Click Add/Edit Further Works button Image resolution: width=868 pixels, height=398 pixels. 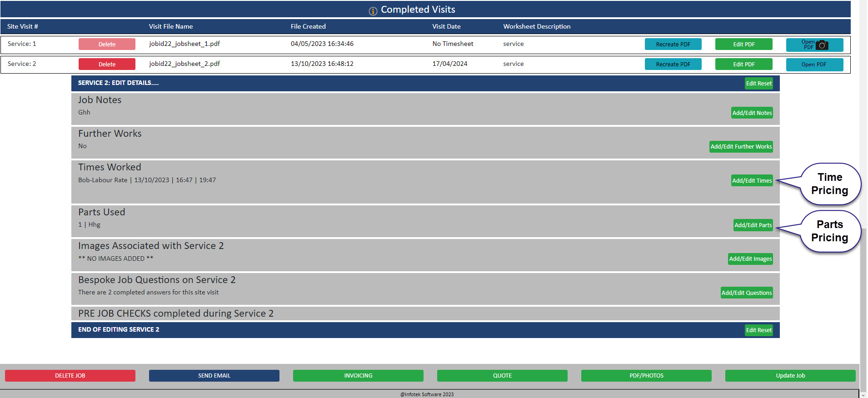[741, 146]
